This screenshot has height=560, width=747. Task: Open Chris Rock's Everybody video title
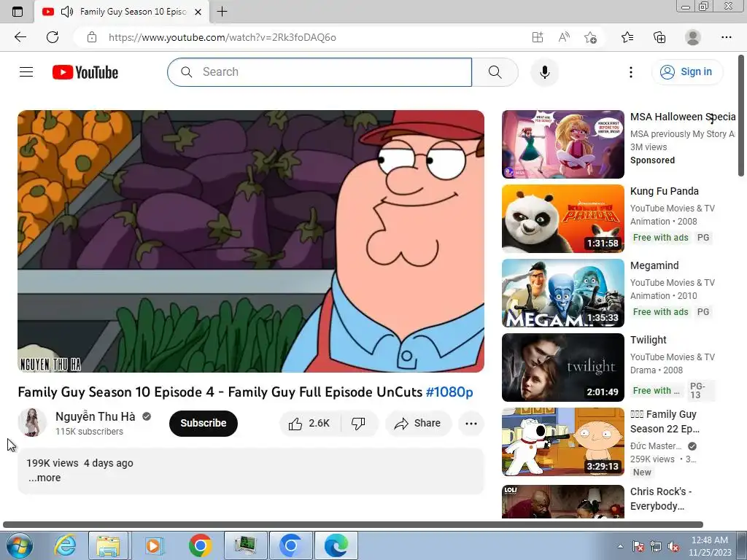(661, 499)
